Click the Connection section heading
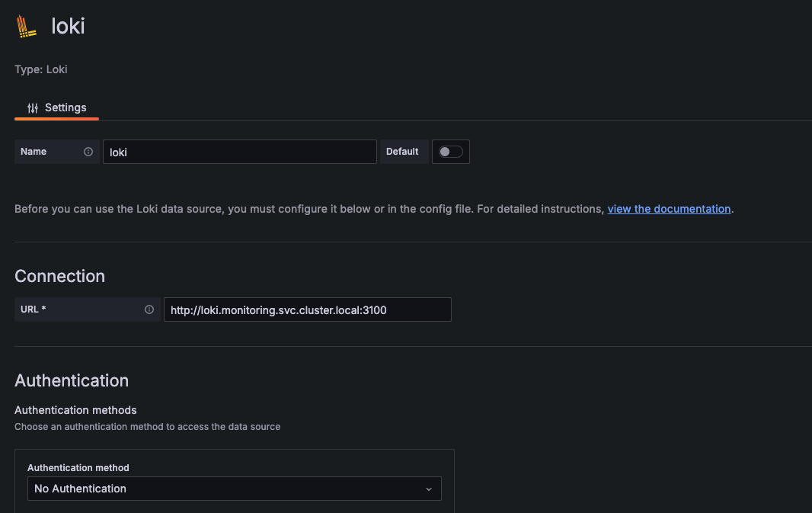This screenshot has width=812, height=513. tap(59, 276)
